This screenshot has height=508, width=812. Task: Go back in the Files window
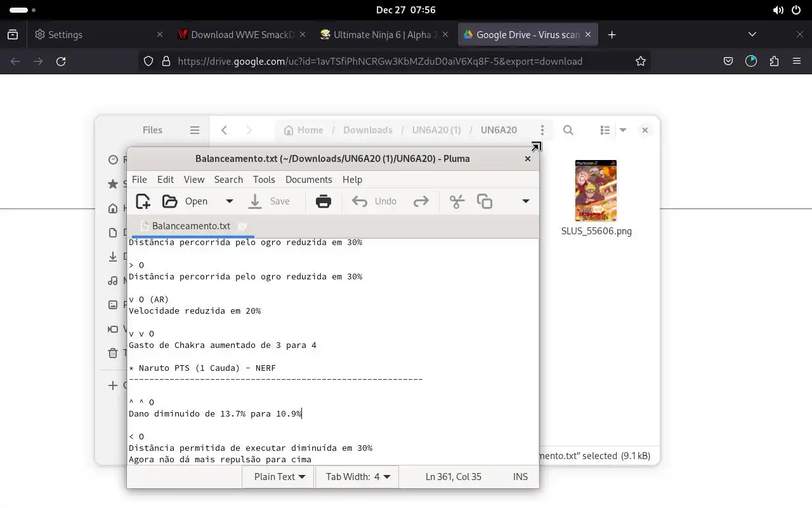click(224, 130)
